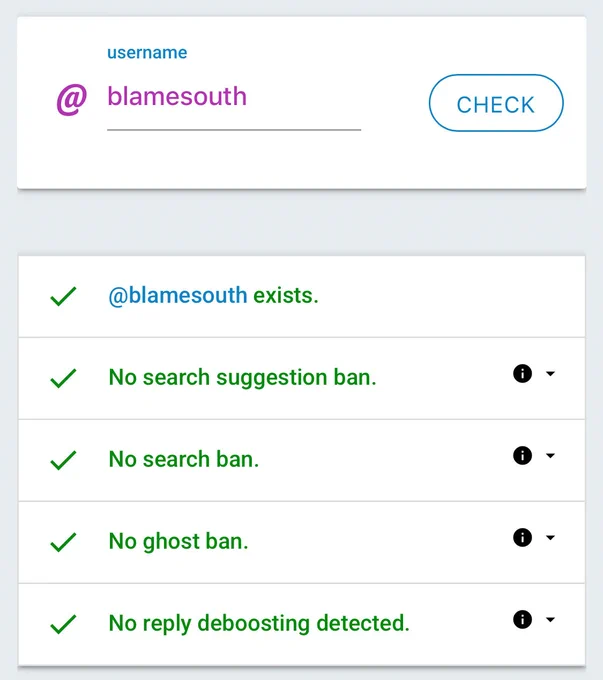
Task: Select the No ghost ban result text
Action: 178,541
